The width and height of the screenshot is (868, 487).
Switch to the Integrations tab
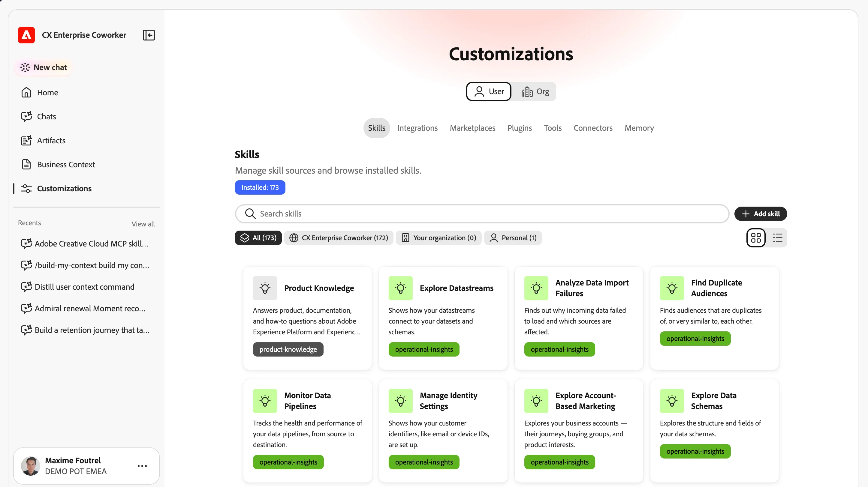(417, 128)
